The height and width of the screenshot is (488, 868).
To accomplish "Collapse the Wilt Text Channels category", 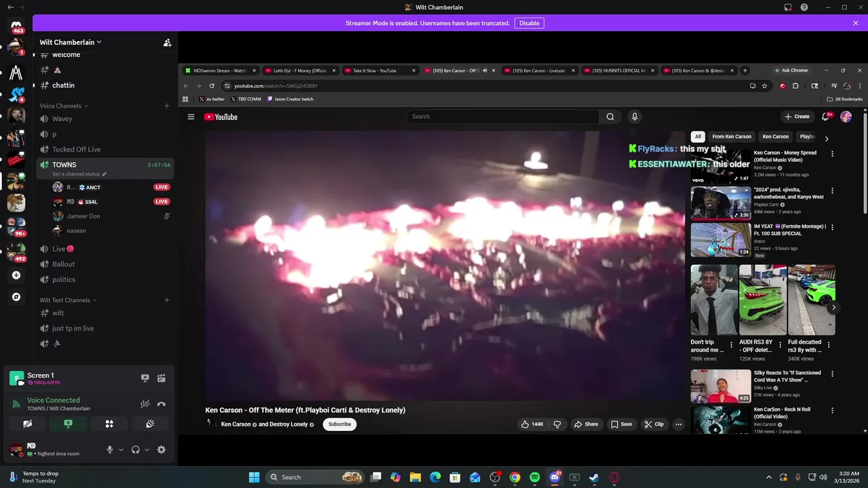I will click(x=68, y=300).
